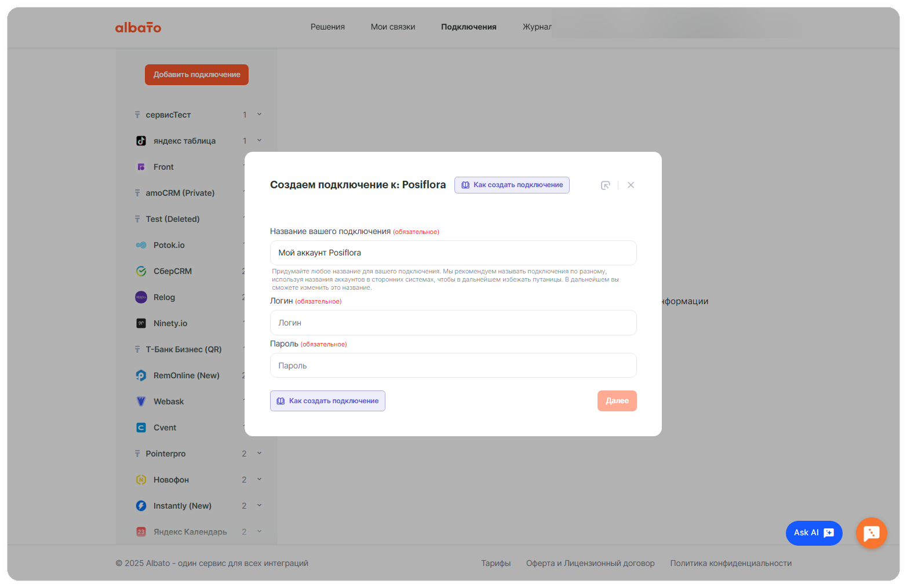The width and height of the screenshot is (907, 588).
Task: Open the Решения menu item
Action: 327,27
